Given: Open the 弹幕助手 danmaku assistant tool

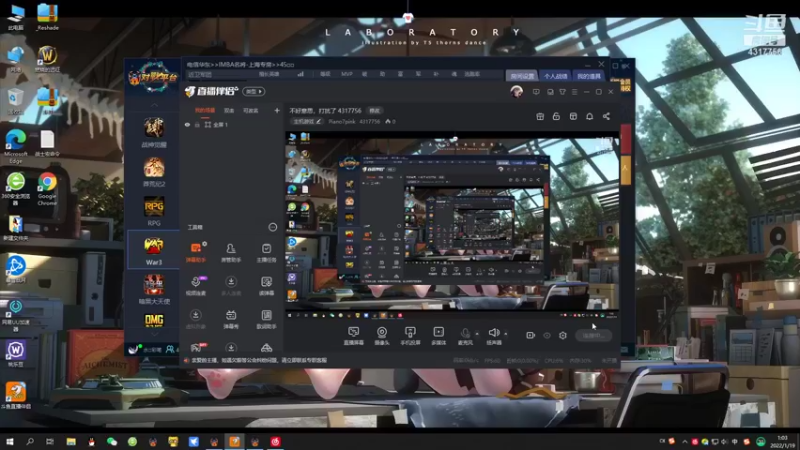Looking at the screenshot, I should (195, 253).
